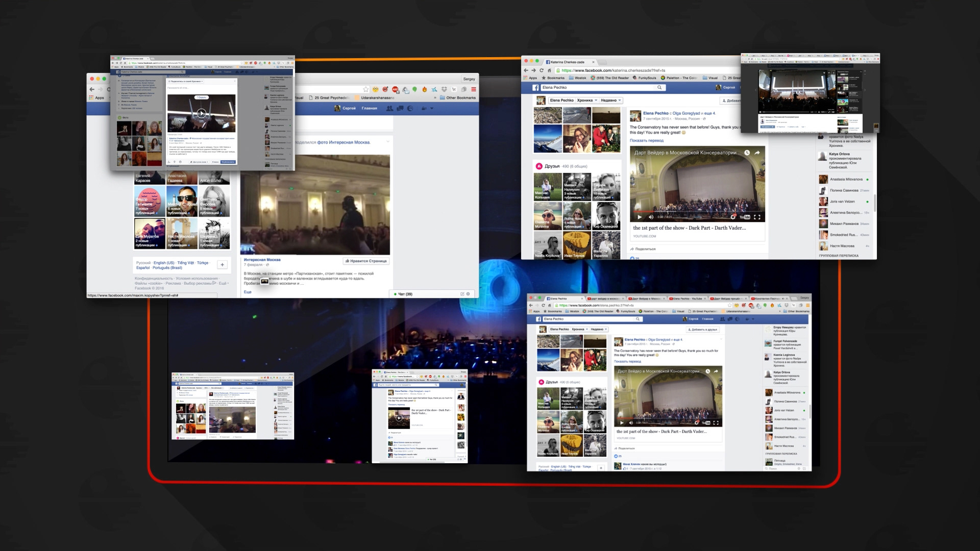Toggle fullscreen on top-right window YouTube video
The width and height of the screenshot is (980, 551).
pos(757,217)
